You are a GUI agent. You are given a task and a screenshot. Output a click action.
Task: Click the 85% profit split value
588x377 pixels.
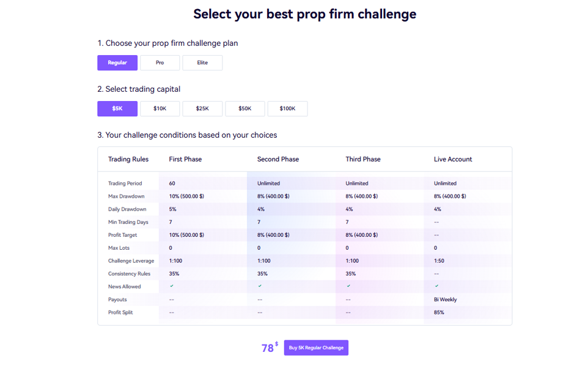click(x=439, y=312)
